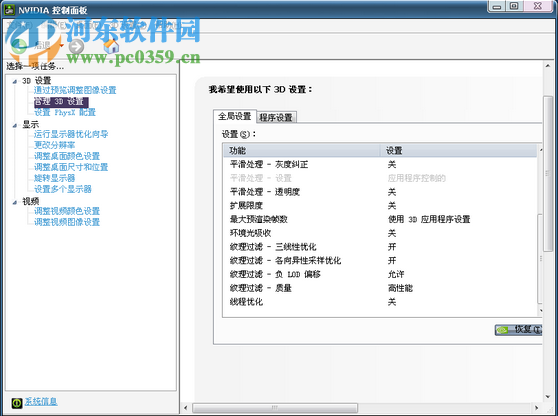The height and width of the screenshot is (416, 558).
Task: Click the 功能 column header
Action: point(301,151)
